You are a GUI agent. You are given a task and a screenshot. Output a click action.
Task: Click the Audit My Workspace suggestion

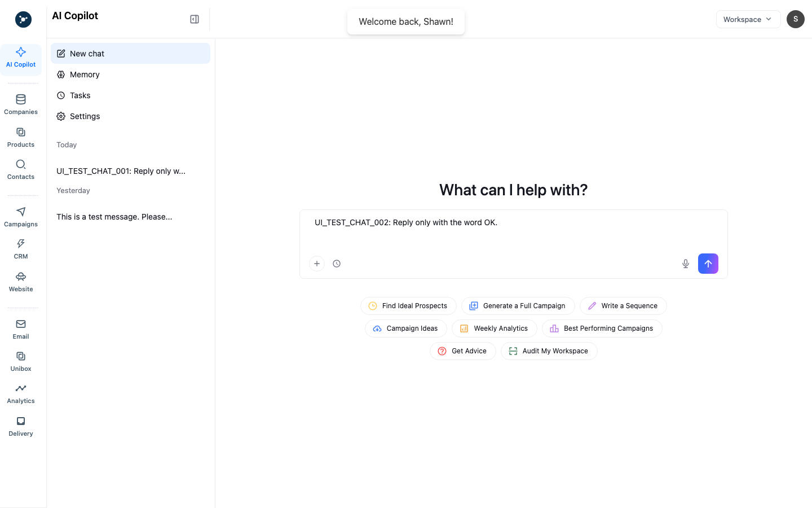point(549,351)
